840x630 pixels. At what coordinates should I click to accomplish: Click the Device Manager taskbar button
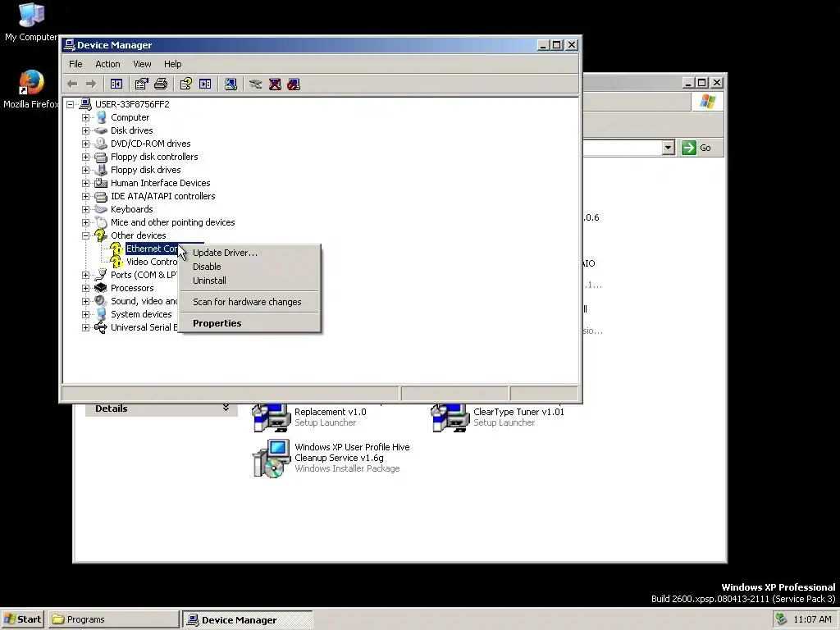coord(248,620)
